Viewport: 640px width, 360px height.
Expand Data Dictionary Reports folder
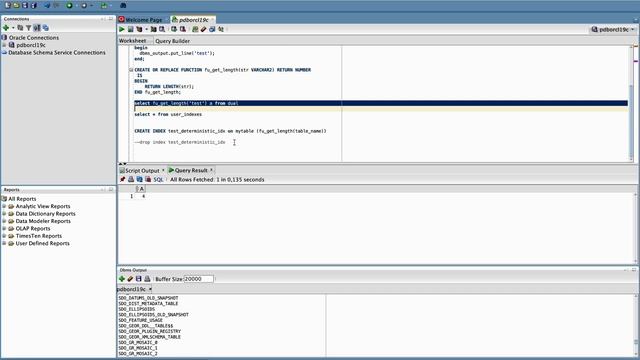pos(4,213)
